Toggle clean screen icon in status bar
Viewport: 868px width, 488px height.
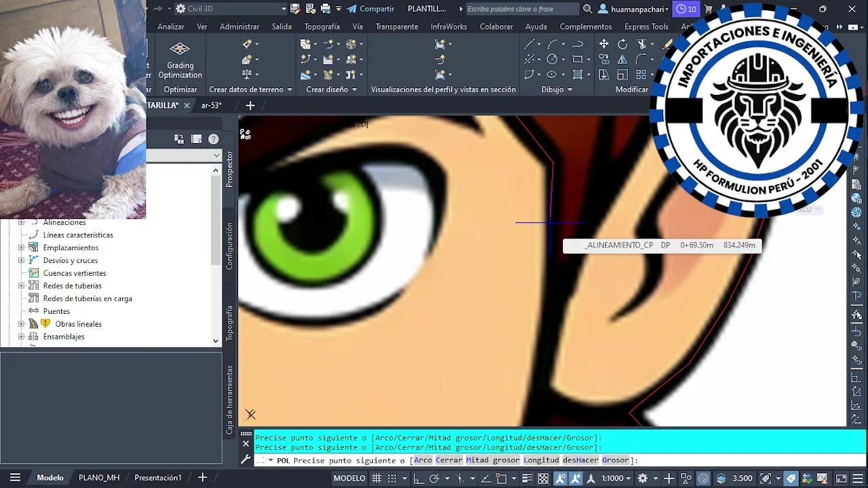841,478
